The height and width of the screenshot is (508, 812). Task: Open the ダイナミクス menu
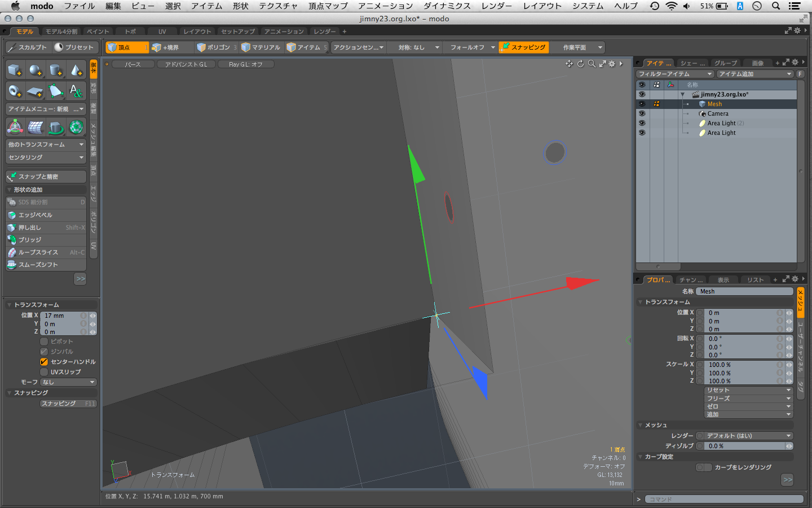[x=447, y=6]
